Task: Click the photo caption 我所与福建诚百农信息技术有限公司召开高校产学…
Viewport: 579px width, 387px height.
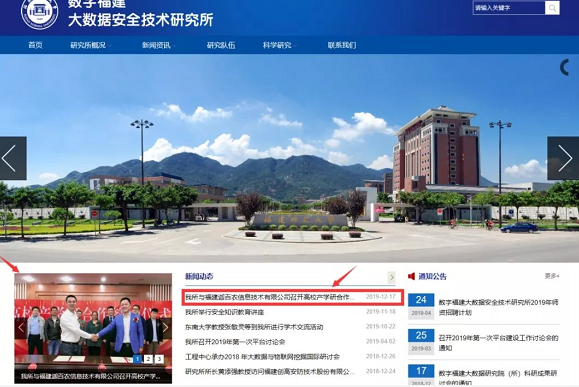Action: (x=90, y=376)
